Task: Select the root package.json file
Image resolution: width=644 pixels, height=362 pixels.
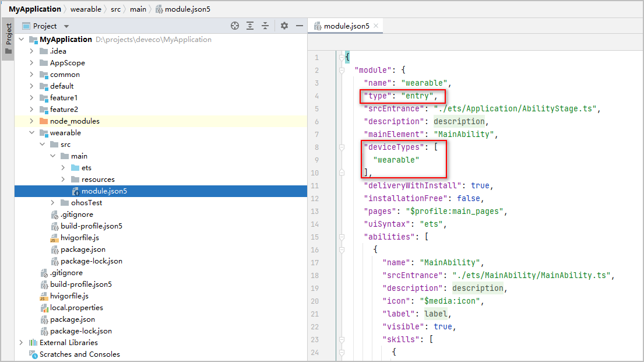Action: [x=72, y=319]
